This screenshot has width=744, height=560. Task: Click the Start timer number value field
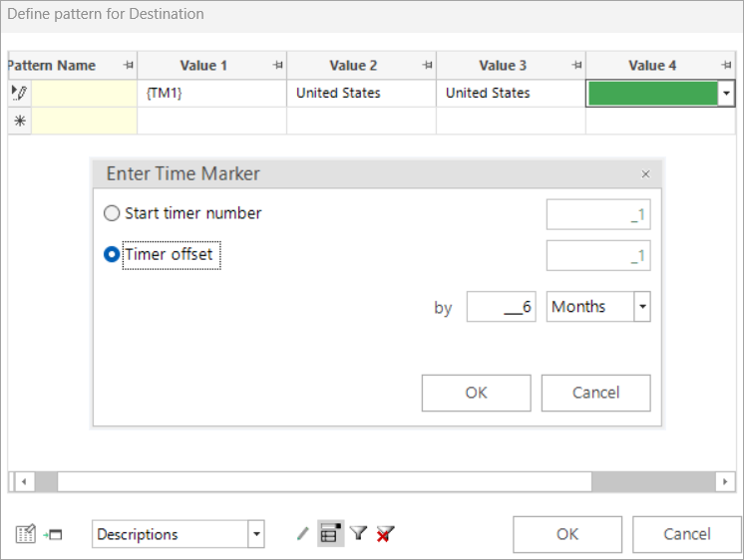click(598, 214)
